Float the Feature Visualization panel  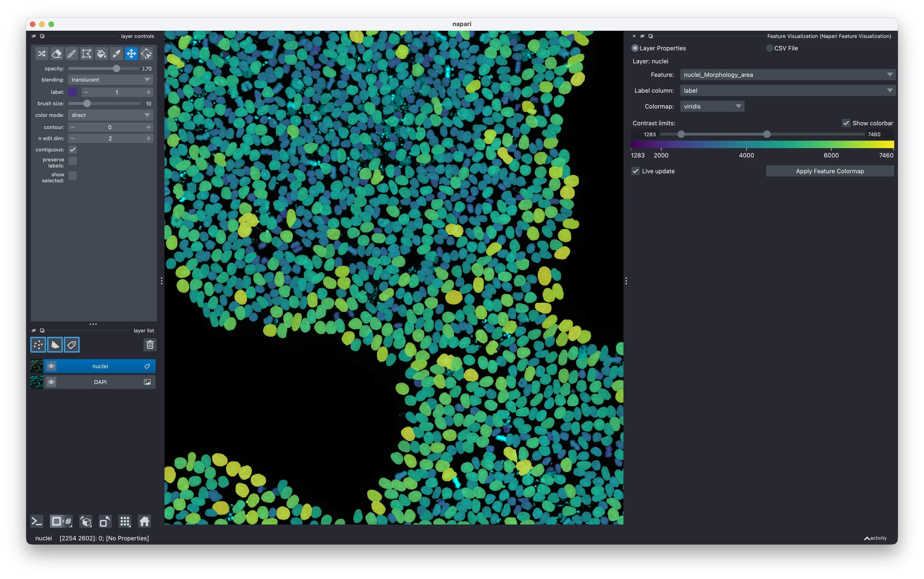click(x=650, y=36)
